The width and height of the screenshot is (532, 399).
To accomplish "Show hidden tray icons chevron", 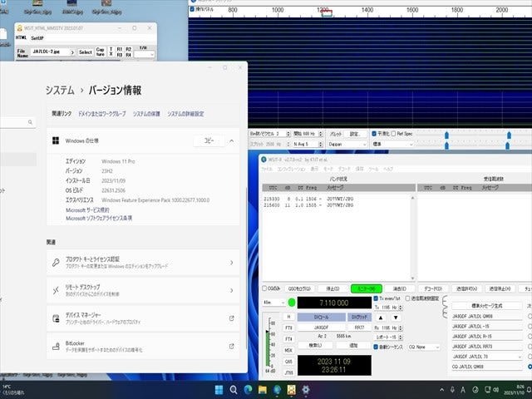I will 441,390.
